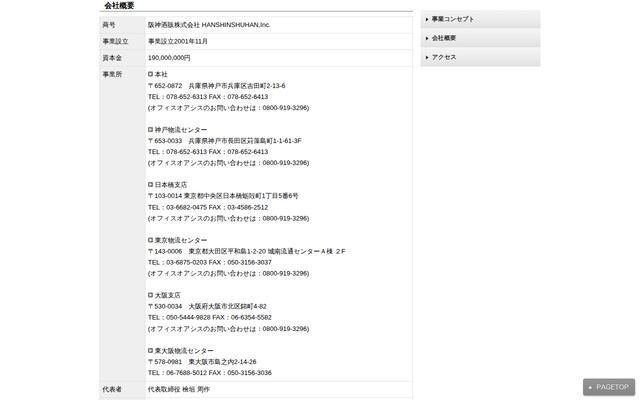Go to the アクセス sidebar menu item

[x=480, y=57]
